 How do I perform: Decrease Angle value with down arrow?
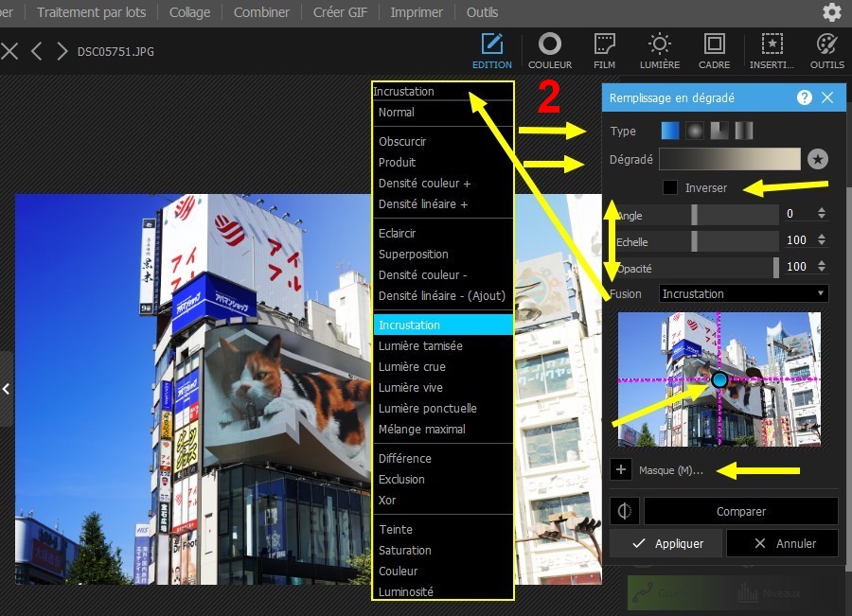point(822,217)
